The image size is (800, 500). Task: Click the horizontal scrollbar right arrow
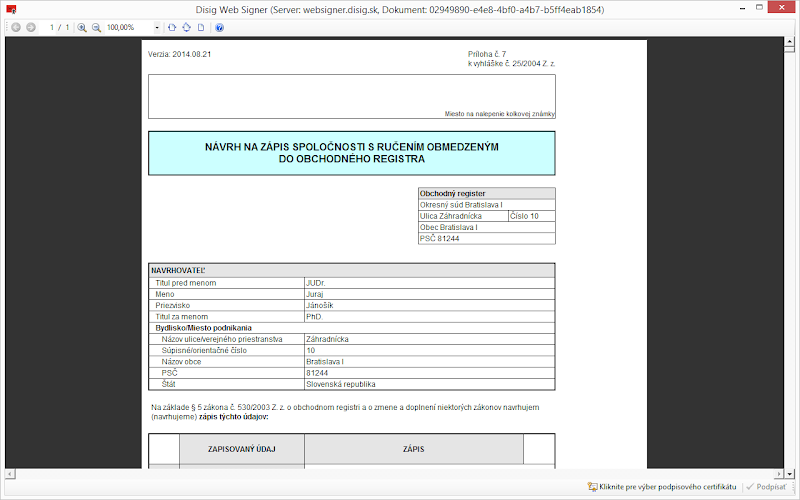click(x=779, y=473)
